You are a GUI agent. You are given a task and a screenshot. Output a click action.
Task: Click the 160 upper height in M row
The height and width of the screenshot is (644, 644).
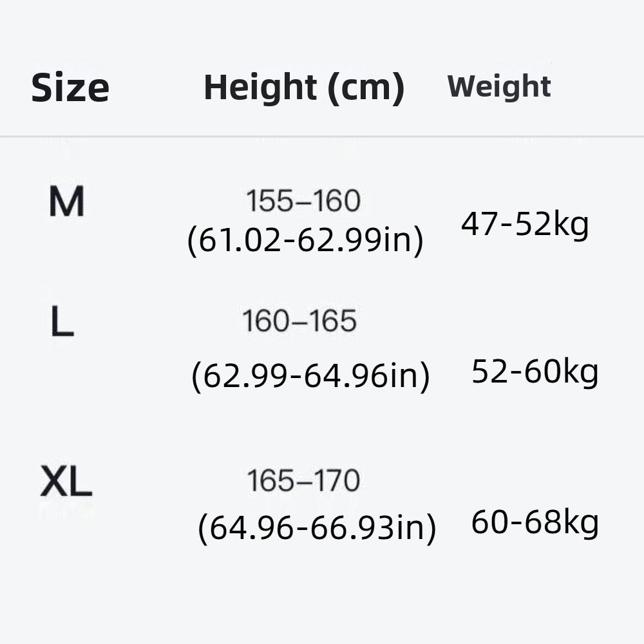click(338, 202)
